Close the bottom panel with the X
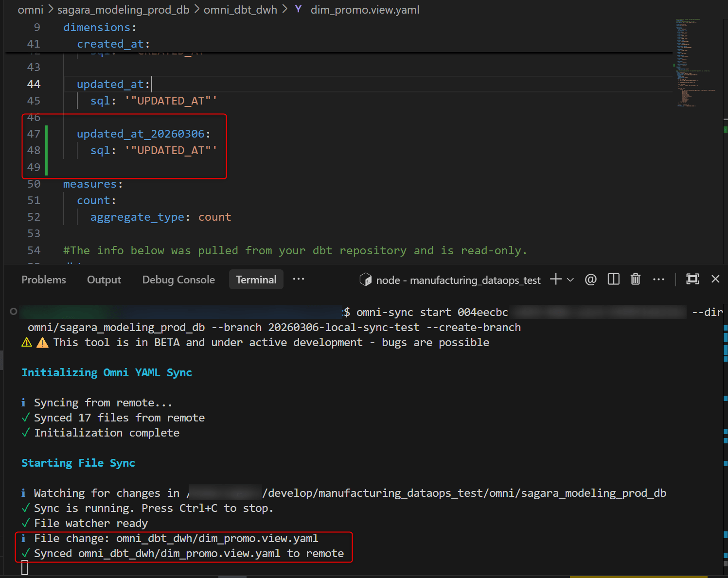This screenshot has height=578, width=728. (715, 279)
